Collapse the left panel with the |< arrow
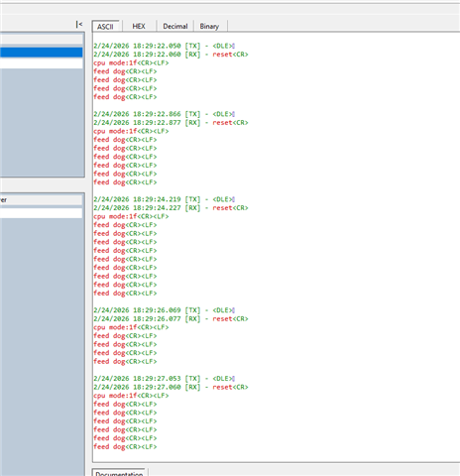This screenshot has height=476, width=460. 79,25
